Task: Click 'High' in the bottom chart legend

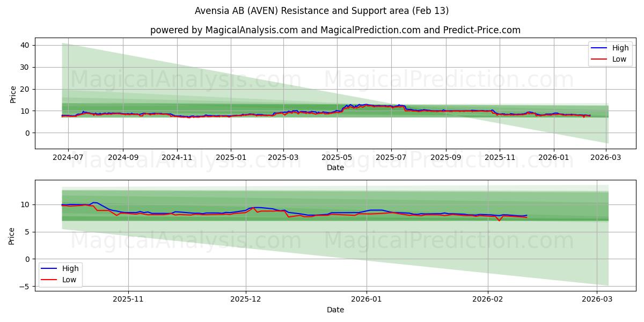Action: pos(70,268)
